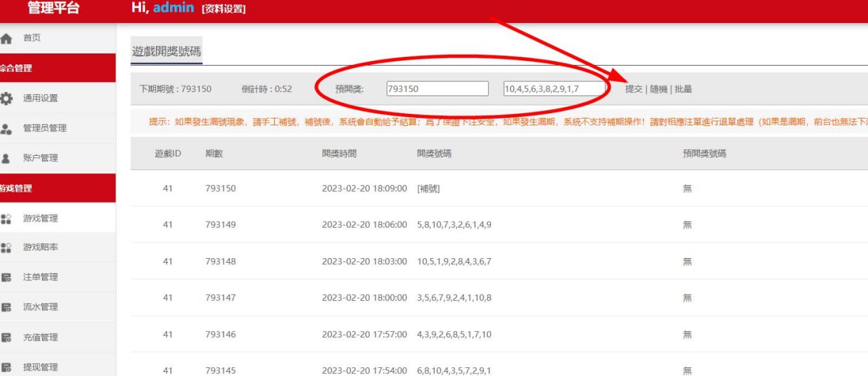
Task: Click the period number field showing 793150
Action: click(x=437, y=89)
